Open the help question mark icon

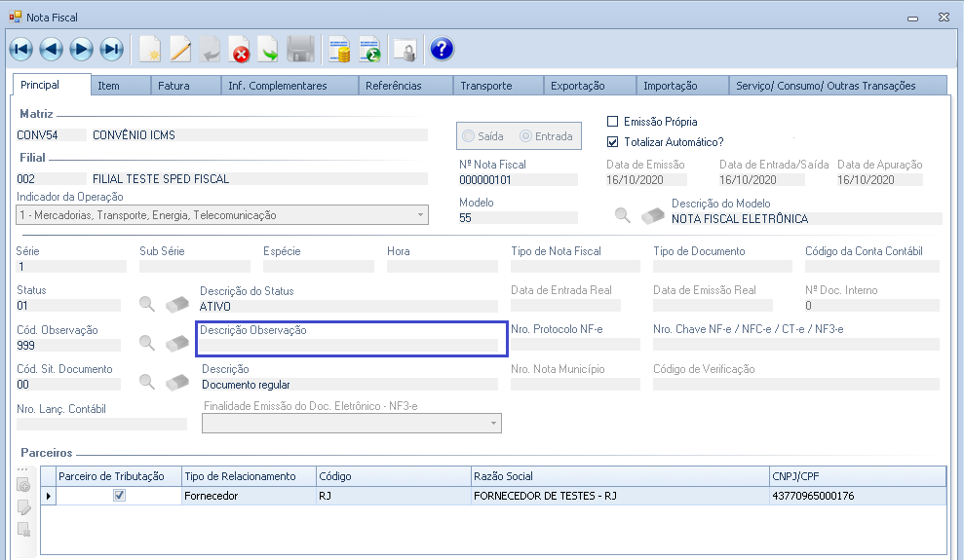tap(442, 49)
